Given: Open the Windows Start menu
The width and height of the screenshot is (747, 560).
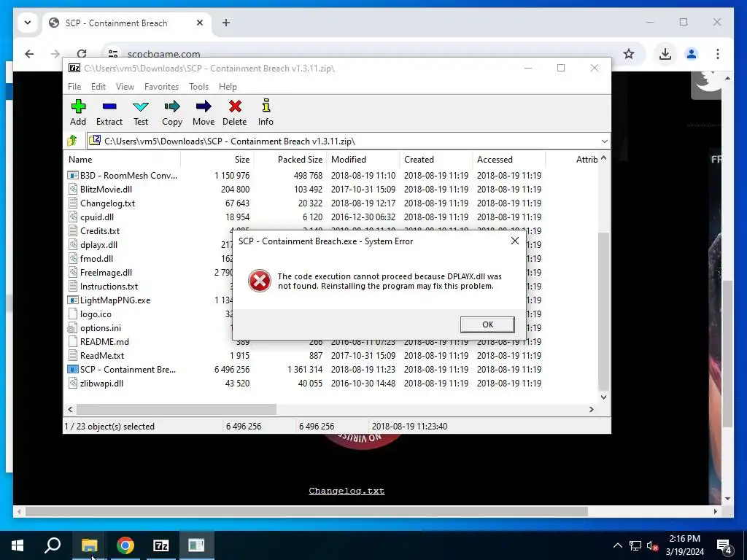Looking at the screenshot, I should click(x=18, y=545).
